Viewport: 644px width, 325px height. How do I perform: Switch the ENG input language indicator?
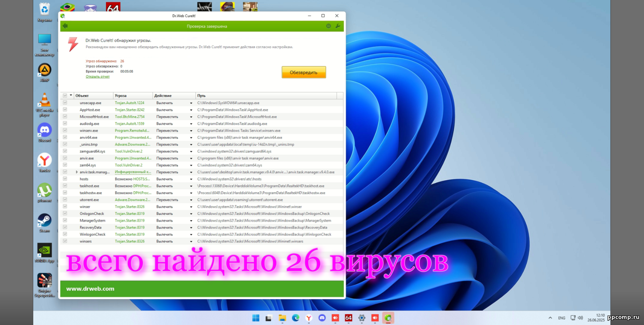pyautogui.click(x=562, y=318)
